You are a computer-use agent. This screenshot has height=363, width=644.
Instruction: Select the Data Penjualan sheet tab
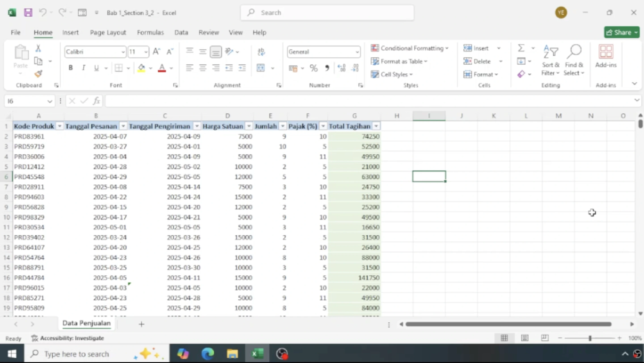[x=86, y=323]
